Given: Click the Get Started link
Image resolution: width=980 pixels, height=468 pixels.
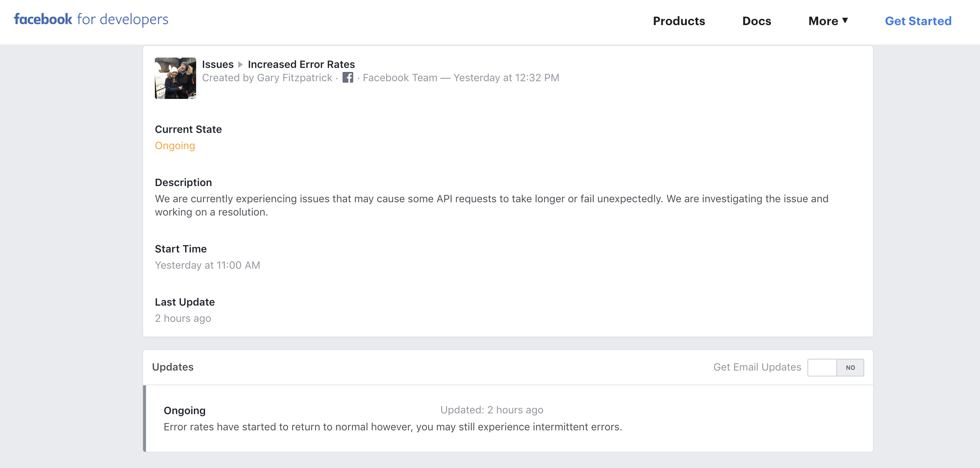Looking at the screenshot, I should click(x=918, y=21).
